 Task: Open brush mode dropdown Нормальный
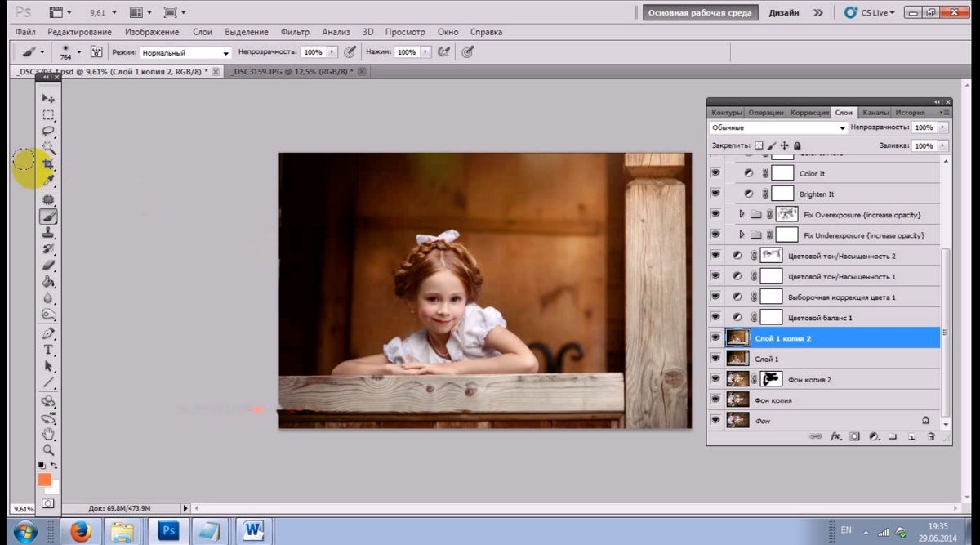(x=186, y=52)
